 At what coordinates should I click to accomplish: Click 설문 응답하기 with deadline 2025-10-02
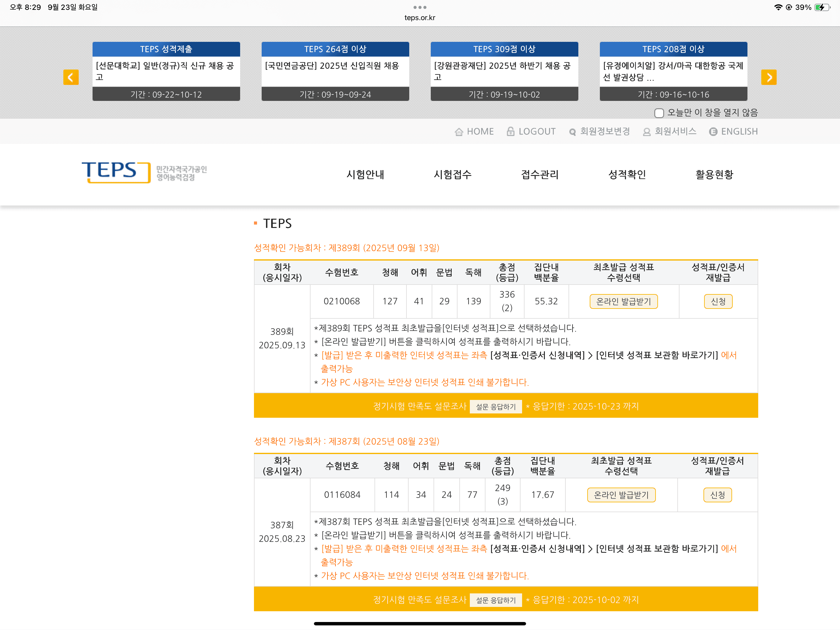[x=496, y=600]
